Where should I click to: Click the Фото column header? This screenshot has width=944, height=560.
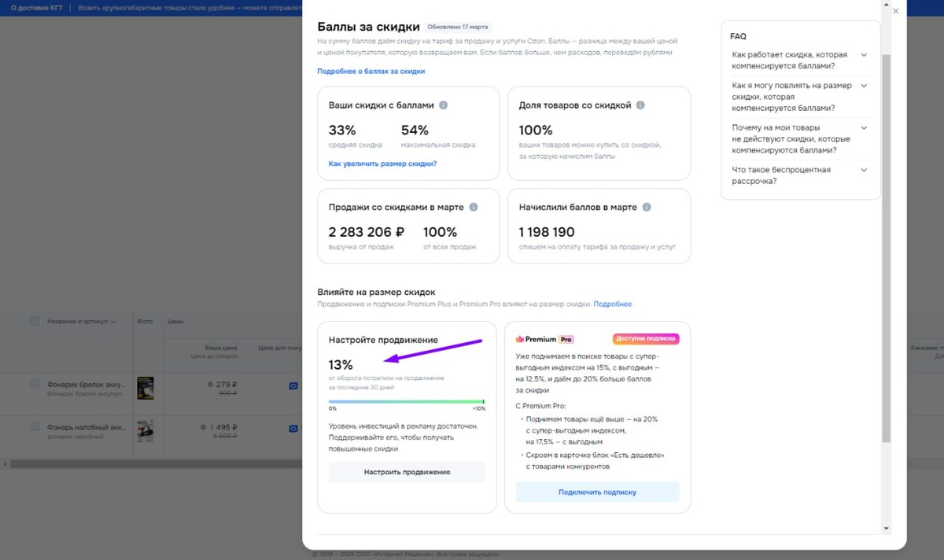click(144, 322)
